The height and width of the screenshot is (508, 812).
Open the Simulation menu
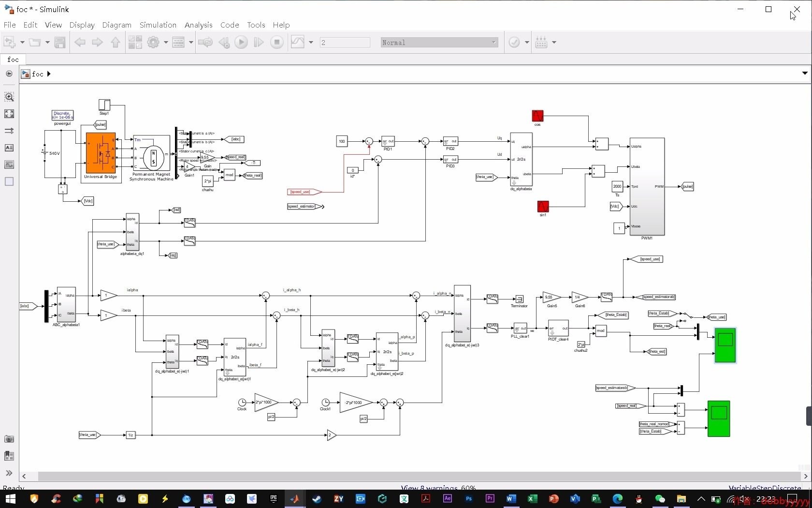[x=158, y=25]
